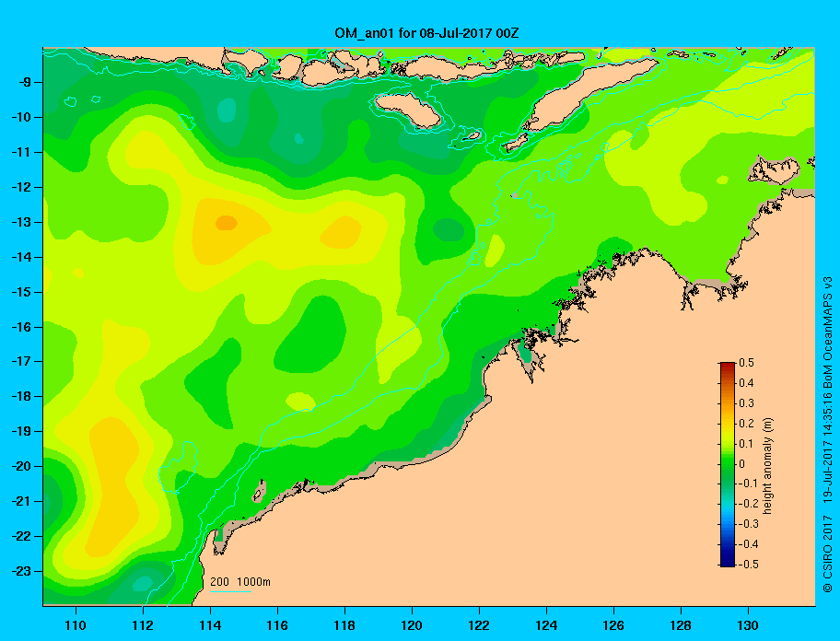840x641 pixels.
Task: Click the '0.5' colorbar value
Action: [x=746, y=363]
